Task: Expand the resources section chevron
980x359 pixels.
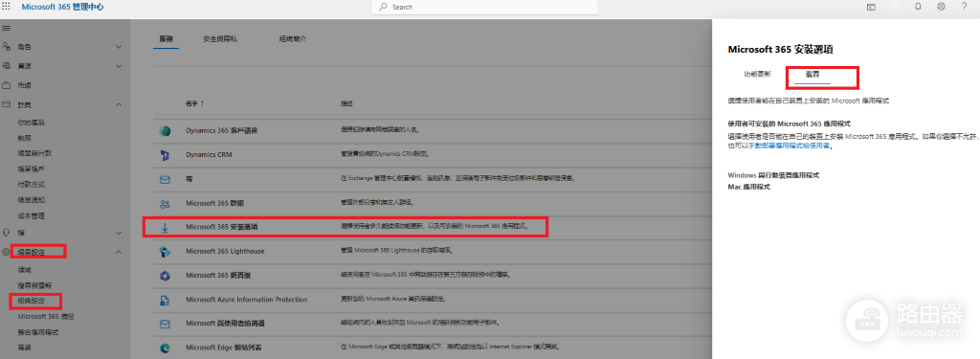Action: [119, 66]
